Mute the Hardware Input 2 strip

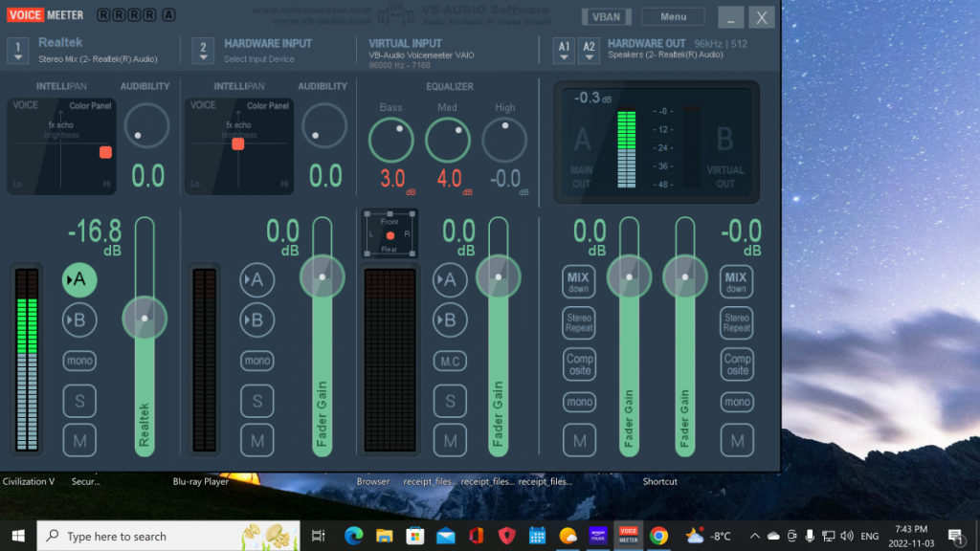[x=256, y=441]
